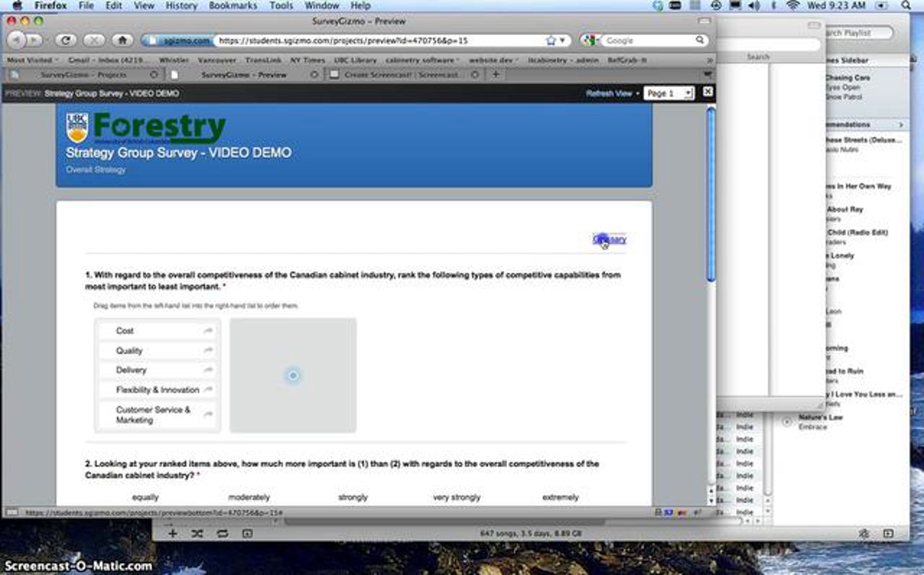Viewport: 924px width, 575px height.
Task: Open the NY Times bookmark
Action: pyautogui.click(x=307, y=60)
